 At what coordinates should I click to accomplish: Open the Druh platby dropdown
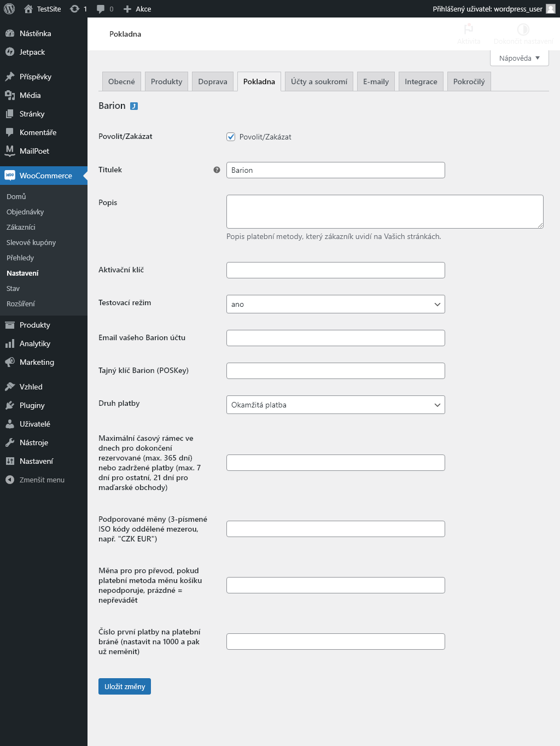tap(336, 405)
